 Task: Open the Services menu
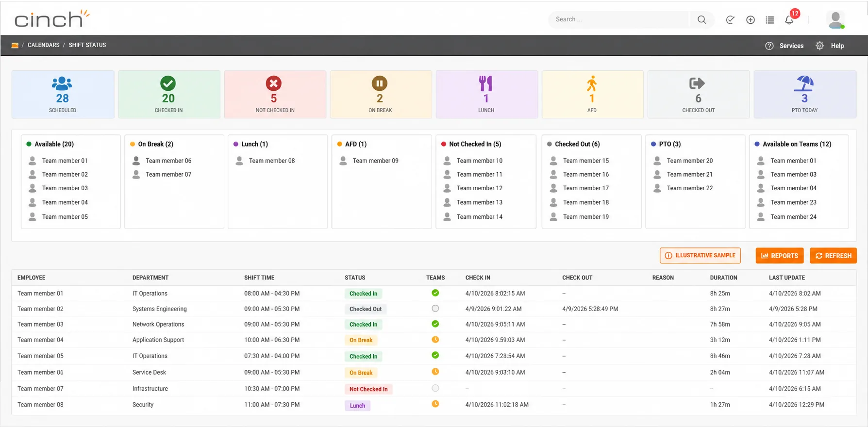tap(791, 46)
